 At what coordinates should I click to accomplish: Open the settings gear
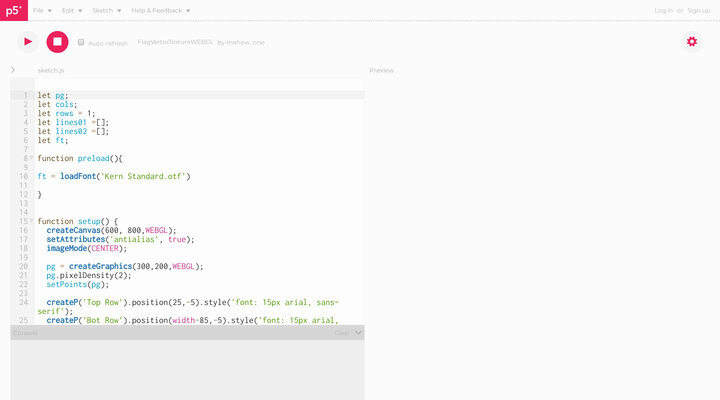pyautogui.click(x=691, y=41)
